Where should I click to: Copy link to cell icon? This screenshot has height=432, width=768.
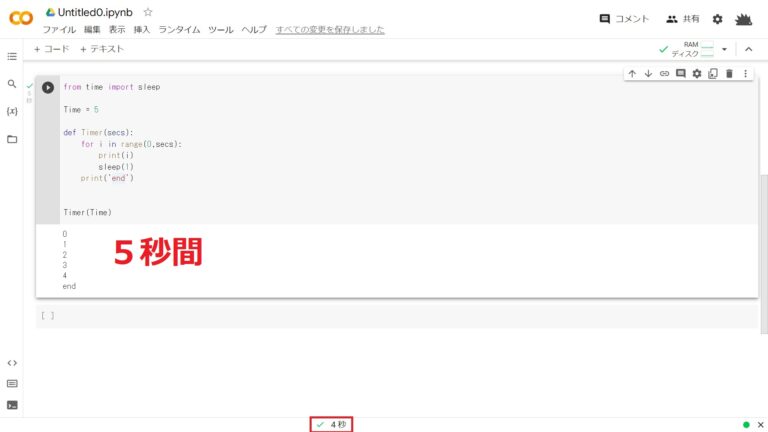(x=665, y=73)
